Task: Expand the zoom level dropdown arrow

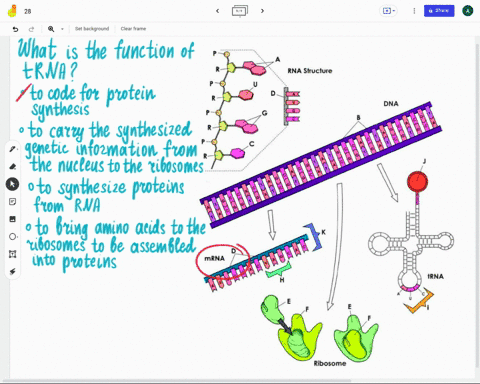Action: [x=62, y=29]
